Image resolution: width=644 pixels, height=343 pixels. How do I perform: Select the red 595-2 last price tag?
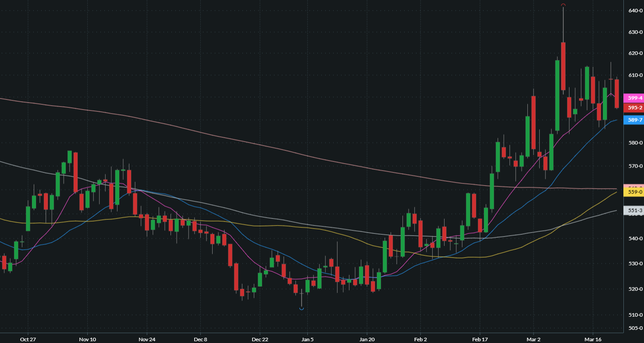coord(634,107)
